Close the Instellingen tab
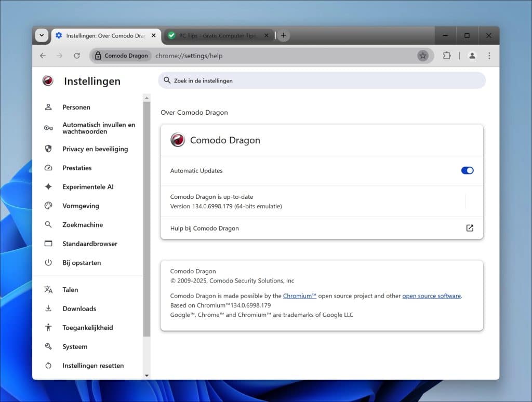 (x=154, y=35)
